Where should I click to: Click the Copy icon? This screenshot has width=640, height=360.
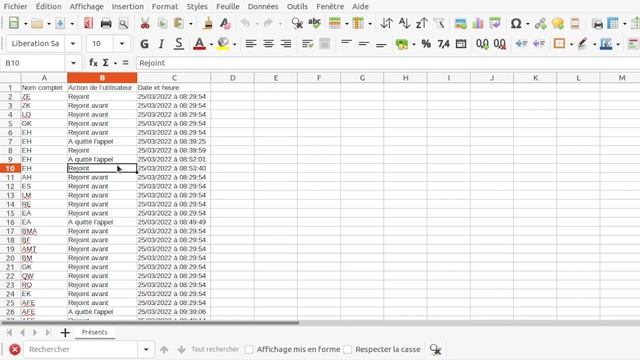click(162, 23)
